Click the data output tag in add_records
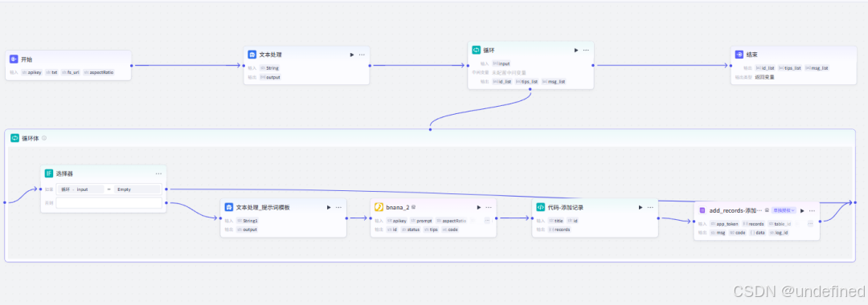The height and width of the screenshot is (305, 868). (757, 233)
